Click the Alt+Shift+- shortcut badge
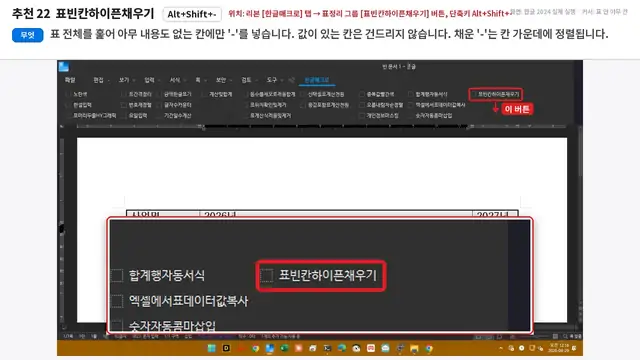 click(x=192, y=14)
